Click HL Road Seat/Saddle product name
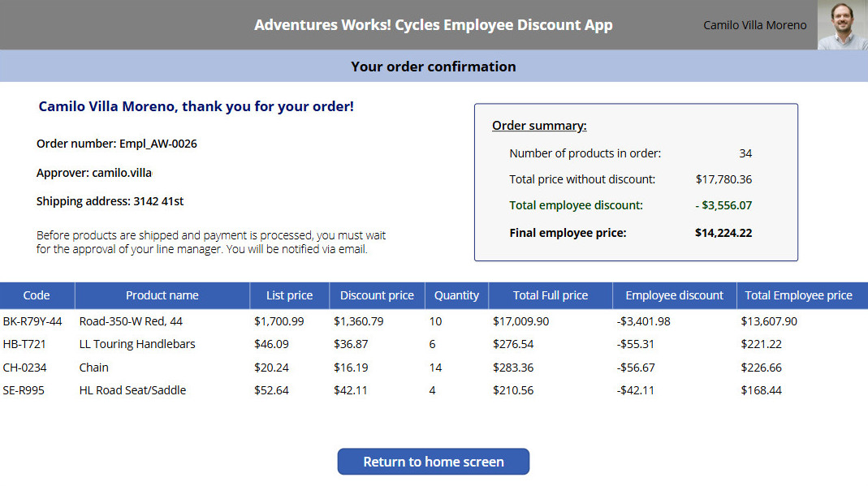Image resolution: width=868 pixels, height=486 pixels. (x=132, y=390)
